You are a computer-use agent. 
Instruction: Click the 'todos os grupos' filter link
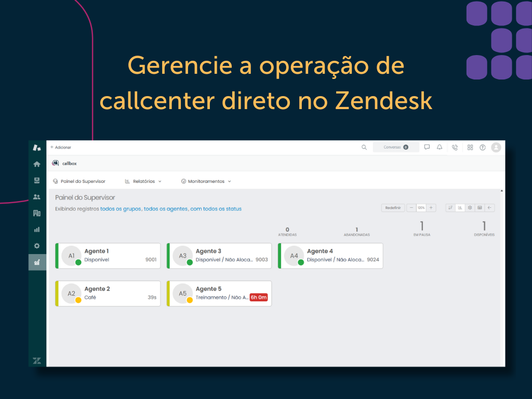coord(121,209)
